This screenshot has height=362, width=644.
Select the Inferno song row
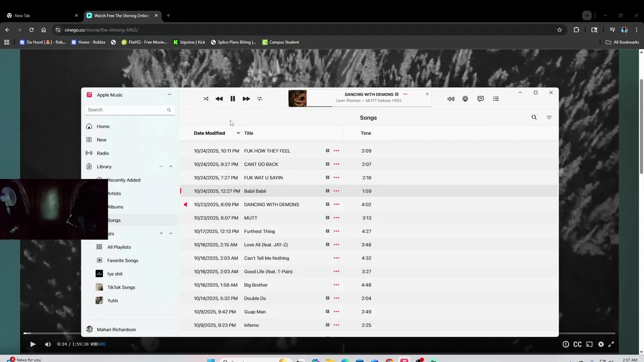pos(368,325)
